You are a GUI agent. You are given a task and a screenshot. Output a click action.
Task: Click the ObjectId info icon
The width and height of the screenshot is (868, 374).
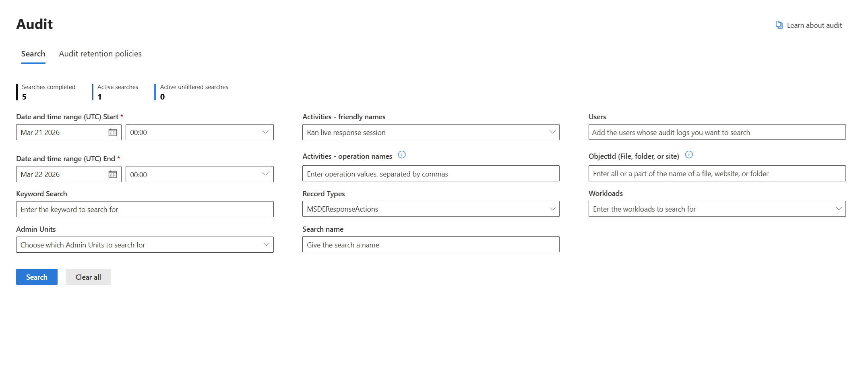pos(689,155)
